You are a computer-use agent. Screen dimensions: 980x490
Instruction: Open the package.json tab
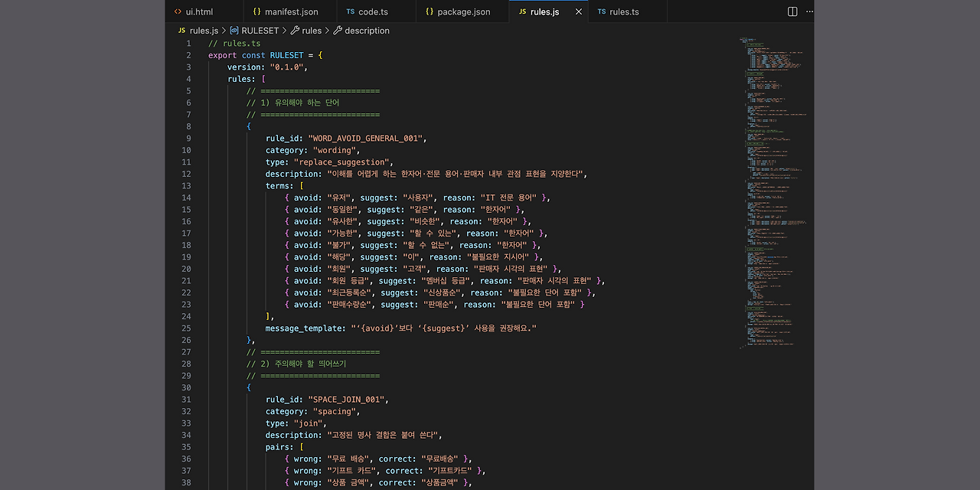click(x=459, y=11)
